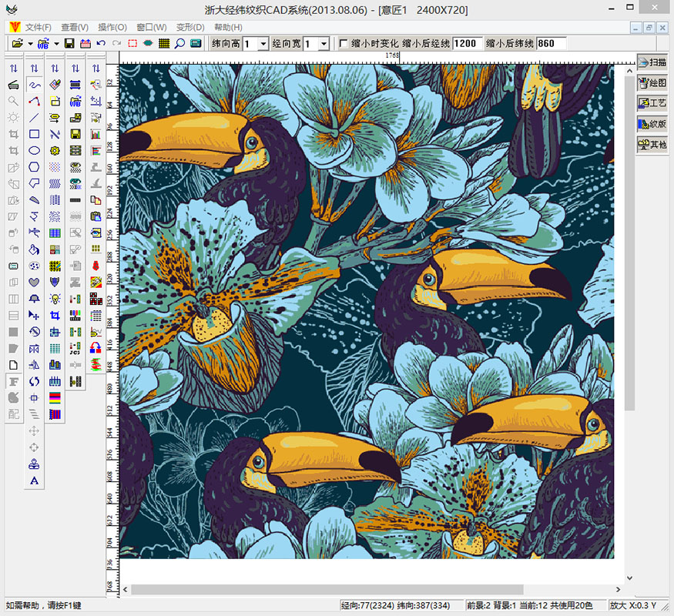Select the rectangle shape tool

tap(34, 134)
